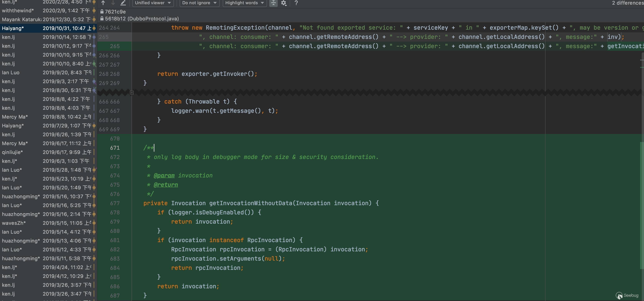Click line number 671 in gutter

pyautogui.click(x=115, y=148)
